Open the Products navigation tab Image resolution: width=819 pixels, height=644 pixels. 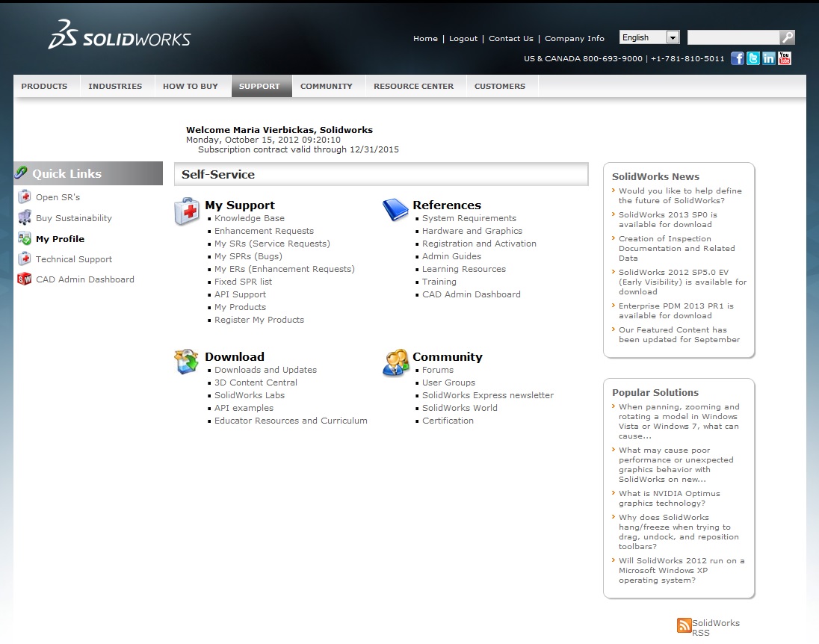pos(44,86)
